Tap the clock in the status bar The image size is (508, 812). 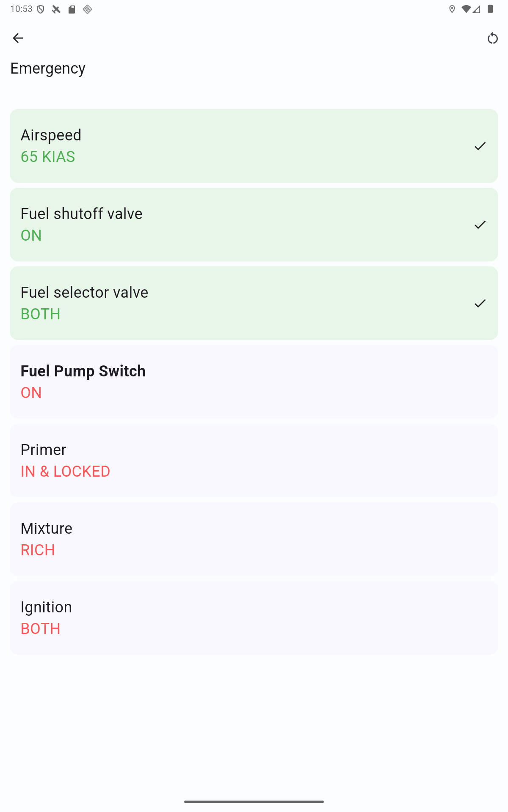coord(21,9)
